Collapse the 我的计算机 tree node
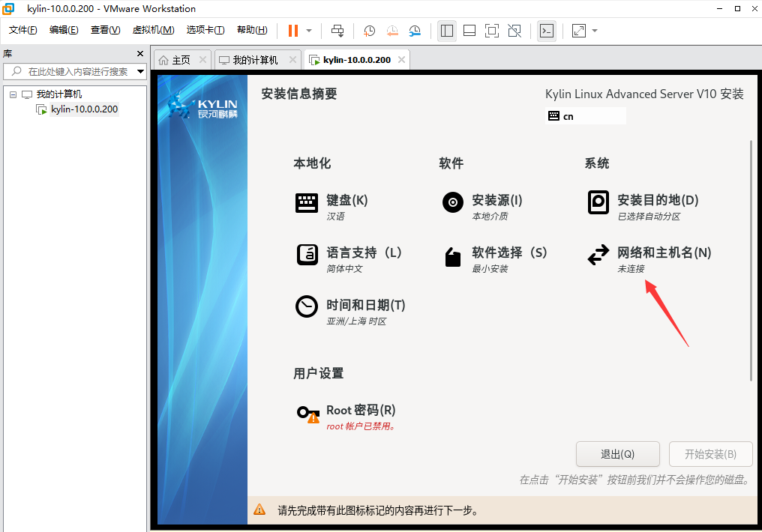The width and height of the screenshot is (762, 532). tap(13, 94)
